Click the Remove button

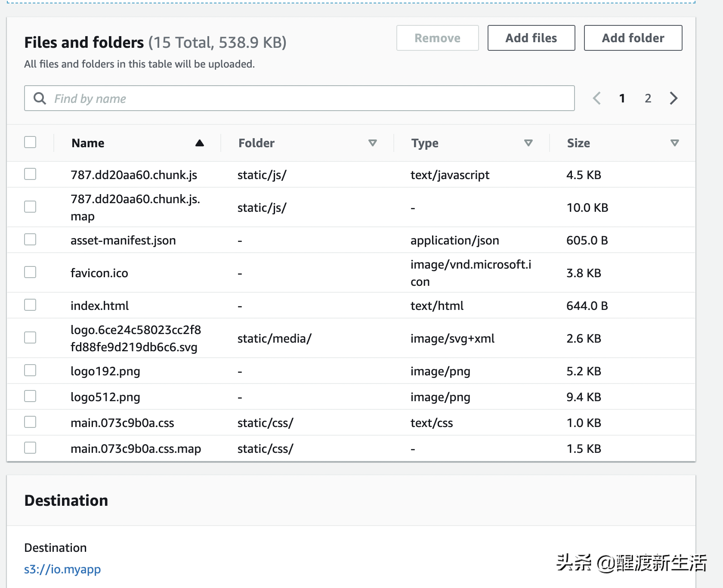coord(437,38)
